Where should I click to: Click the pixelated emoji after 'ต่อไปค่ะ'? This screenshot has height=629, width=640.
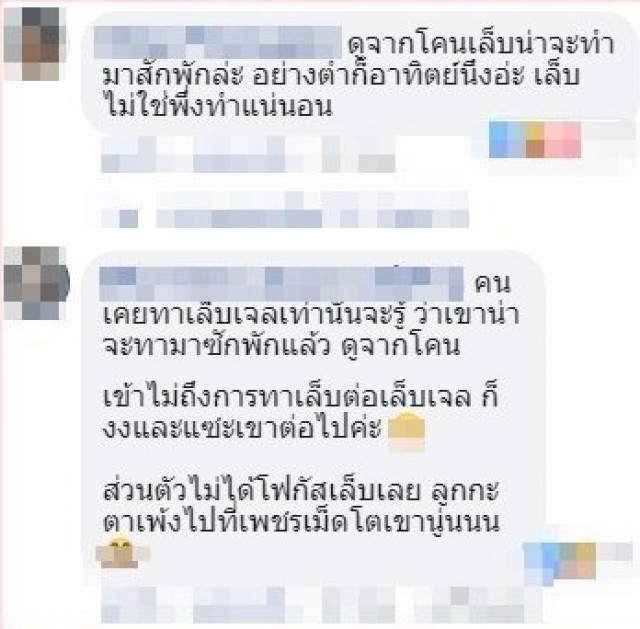(x=406, y=432)
